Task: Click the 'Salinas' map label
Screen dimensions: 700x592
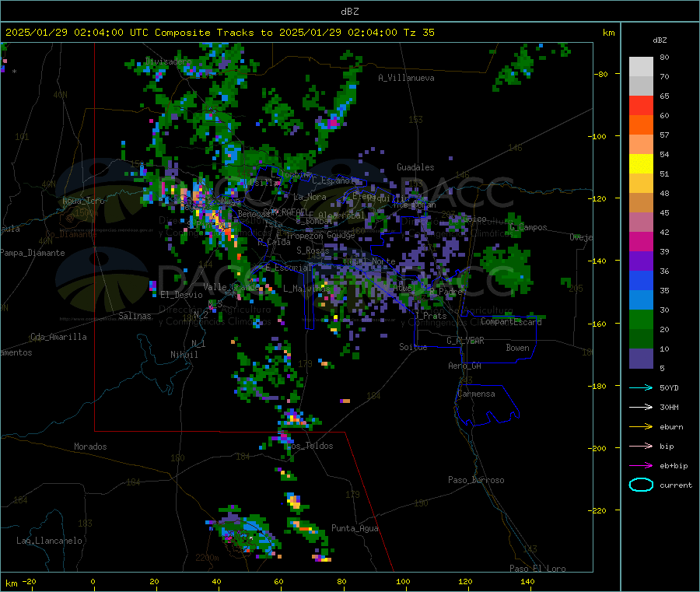Action: (135, 316)
